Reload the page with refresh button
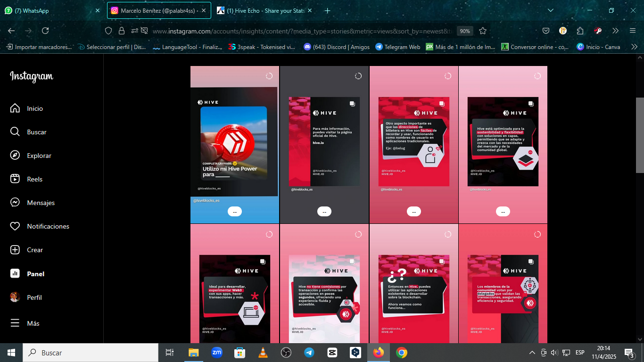644x362 pixels. [x=45, y=31]
